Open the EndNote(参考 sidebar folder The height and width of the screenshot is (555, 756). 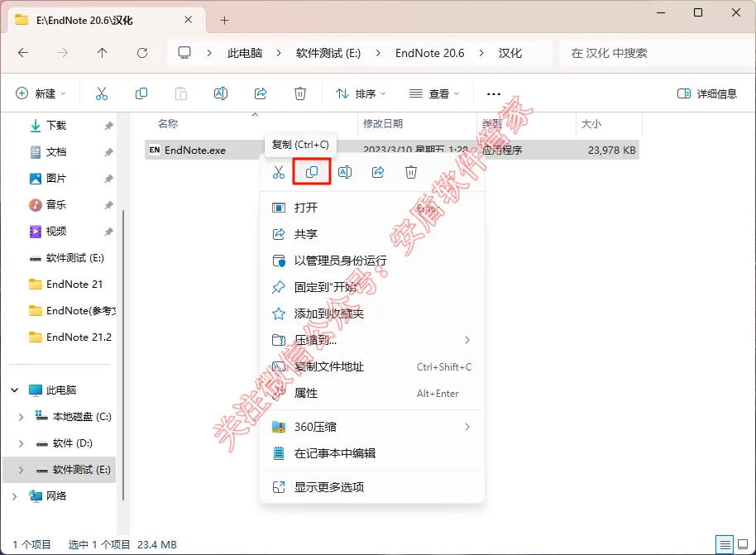(72, 311)
